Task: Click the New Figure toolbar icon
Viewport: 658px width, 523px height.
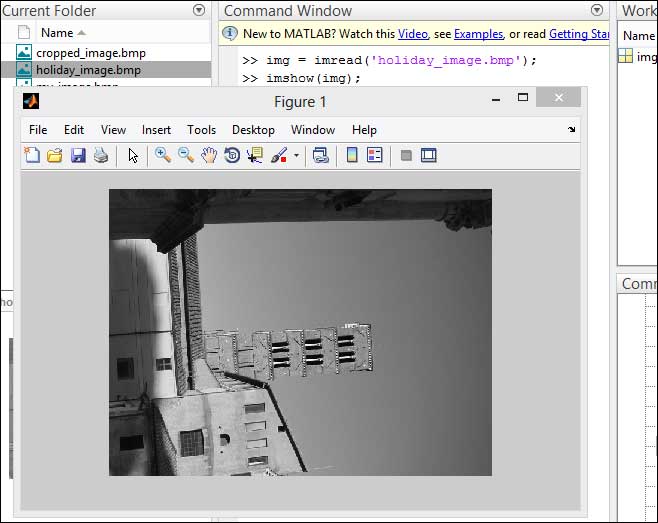Action: tap(32, 155)
